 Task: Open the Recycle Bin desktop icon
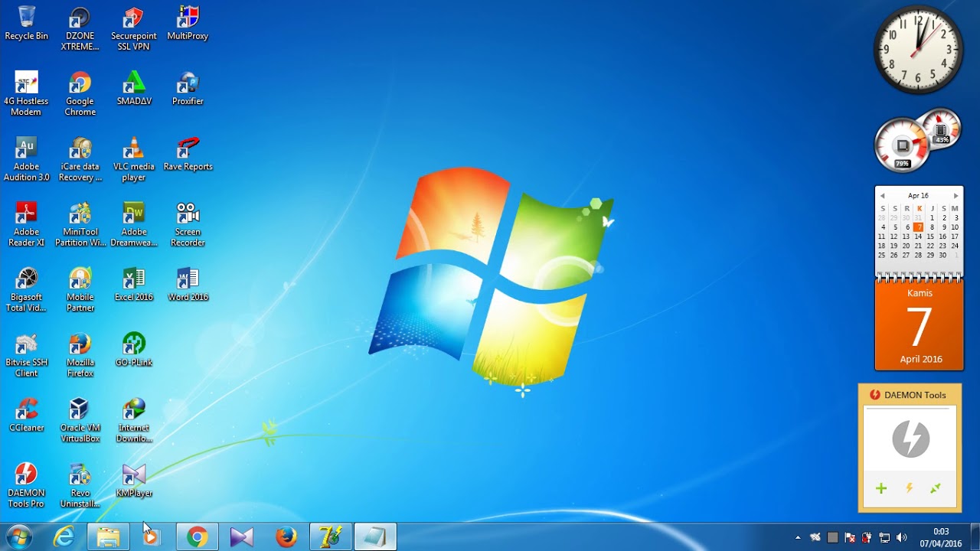point(26,23)
